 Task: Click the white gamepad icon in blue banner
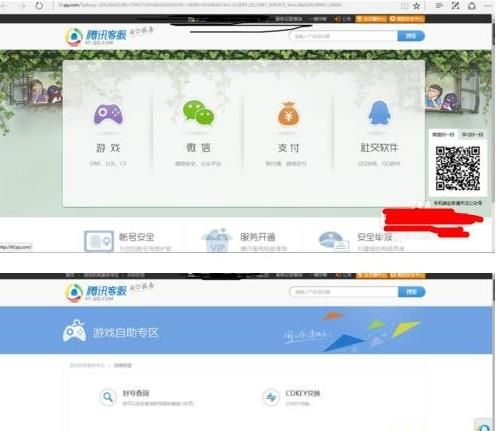click(75, 331)
